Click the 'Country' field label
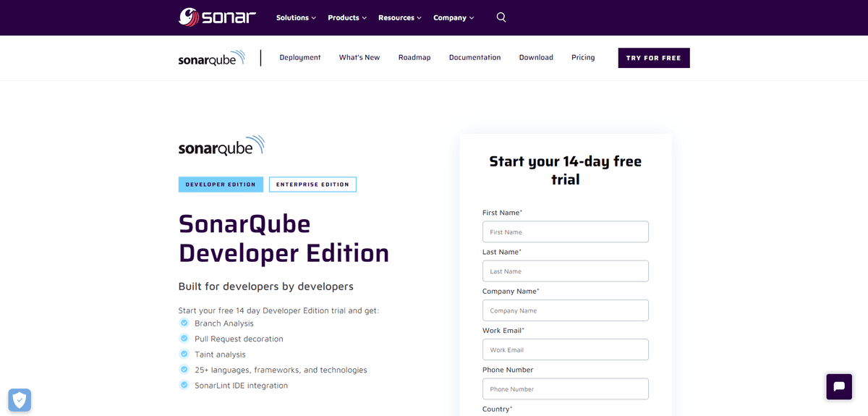The image size is (868, 416). [497, 409]
